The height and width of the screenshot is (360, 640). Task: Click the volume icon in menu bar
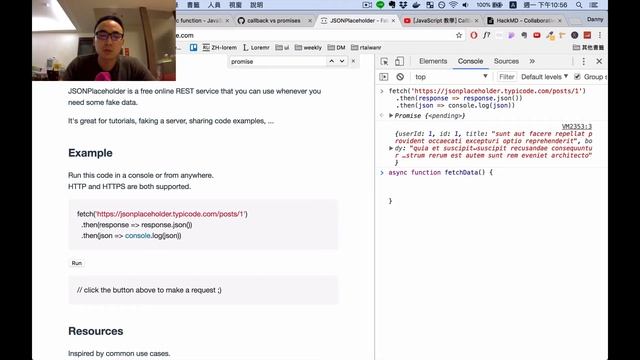tap(465, 5)
